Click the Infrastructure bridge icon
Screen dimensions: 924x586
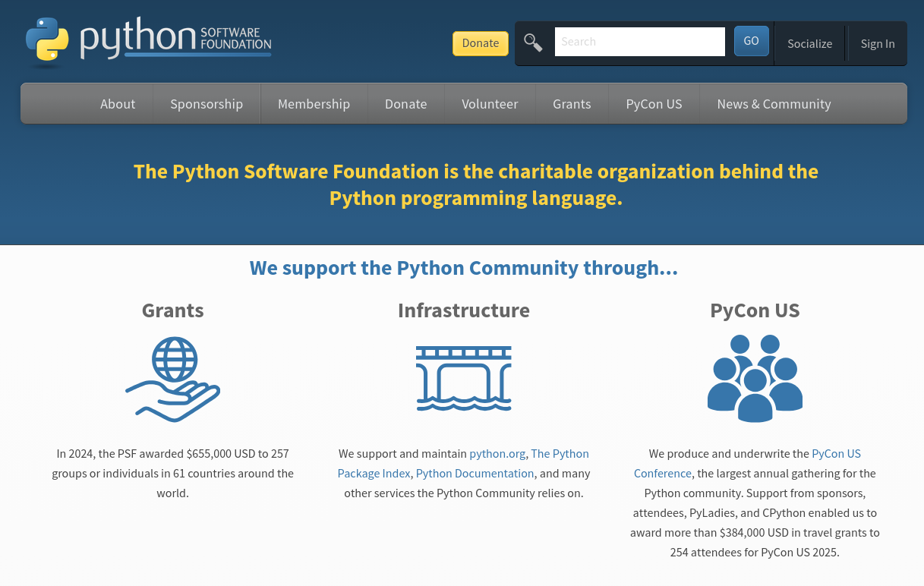pyautogui.click(x=463, y=378)
